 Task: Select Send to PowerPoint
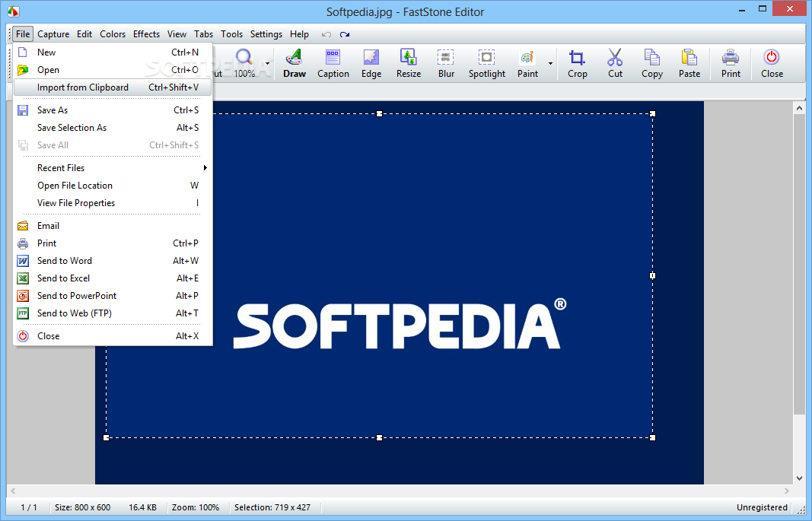tap(112, 296)
